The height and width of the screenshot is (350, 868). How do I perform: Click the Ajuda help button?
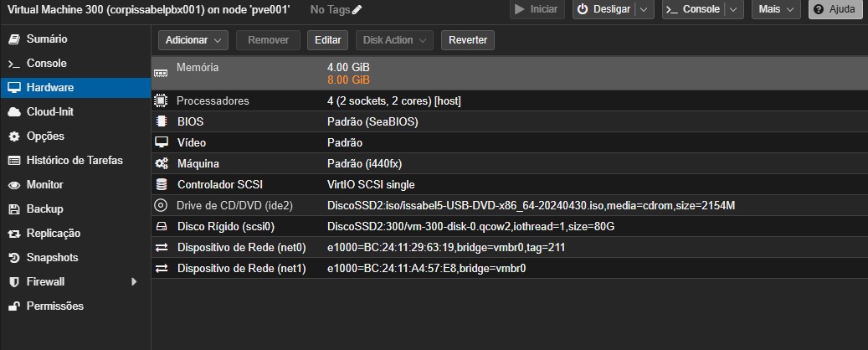pyautogui.click(x=835, y=9)
